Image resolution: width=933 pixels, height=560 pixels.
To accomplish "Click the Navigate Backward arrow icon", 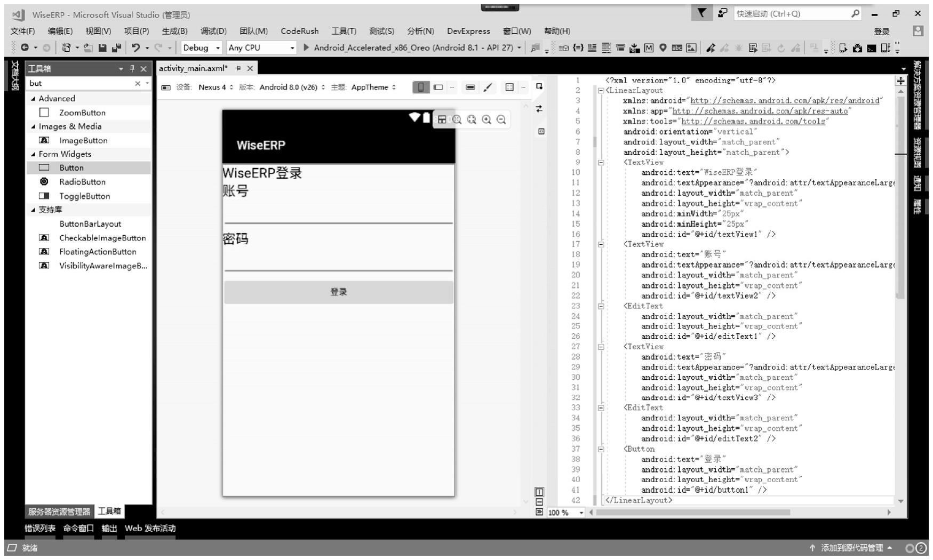I will point(25,47).
